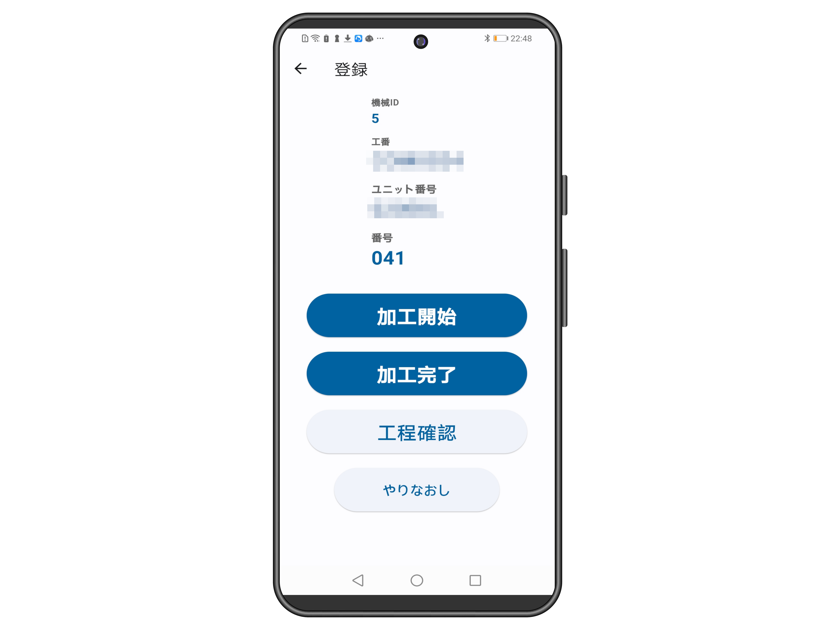Click the 登録 (Registration) screen title
The width and height of the screenshot is (840, 630).
(x=351, y=69)
